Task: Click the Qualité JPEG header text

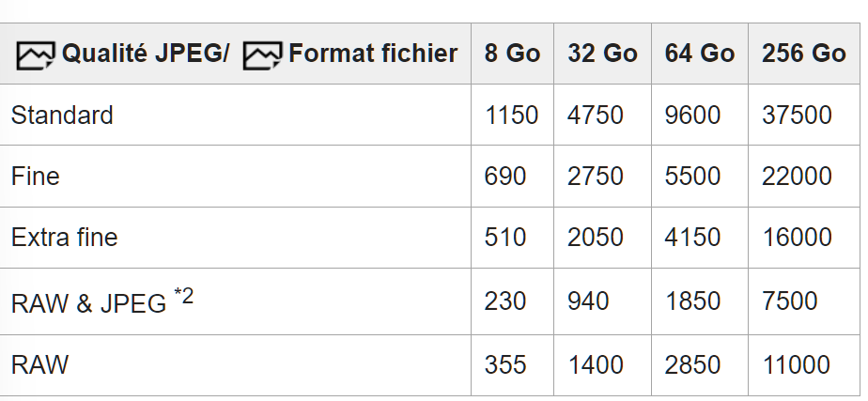Action: tap(146, 54)
